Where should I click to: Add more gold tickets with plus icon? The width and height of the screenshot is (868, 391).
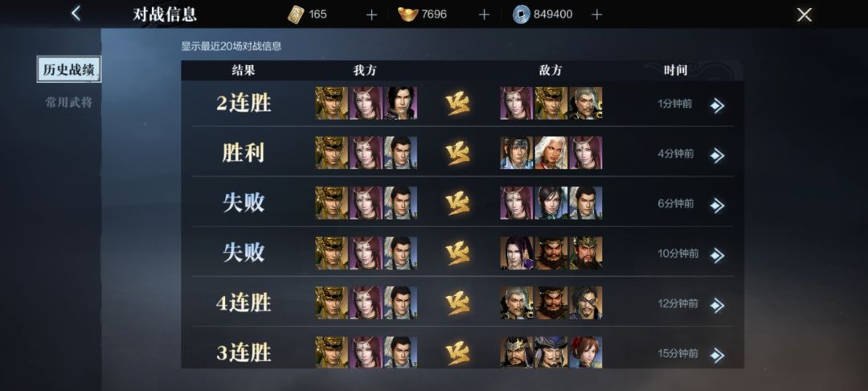[x=371, y=15]
